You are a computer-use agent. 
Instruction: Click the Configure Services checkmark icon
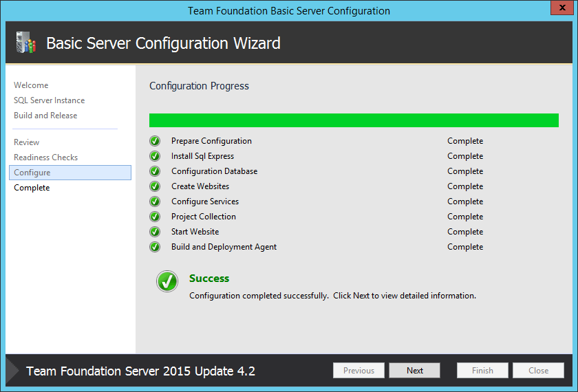click(x=154, y=202)
